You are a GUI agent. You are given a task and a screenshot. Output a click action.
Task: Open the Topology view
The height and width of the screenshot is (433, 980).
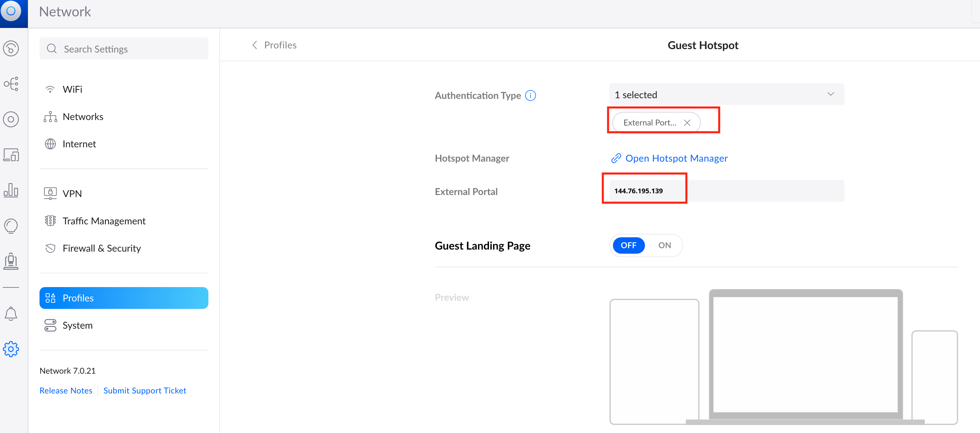11,84
